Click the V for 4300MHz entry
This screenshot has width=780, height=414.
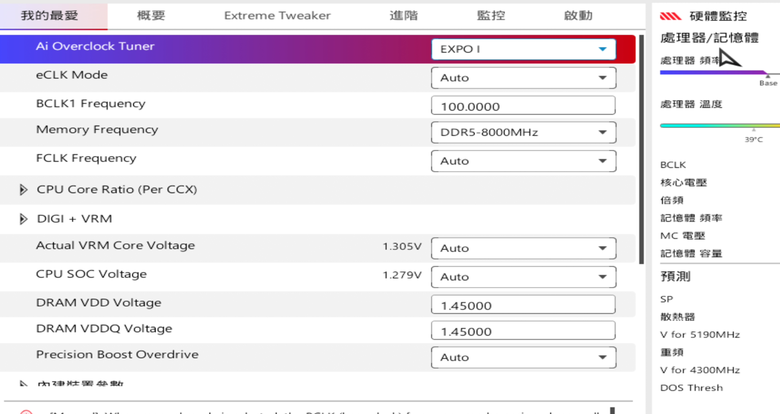[x=700, y=370]
